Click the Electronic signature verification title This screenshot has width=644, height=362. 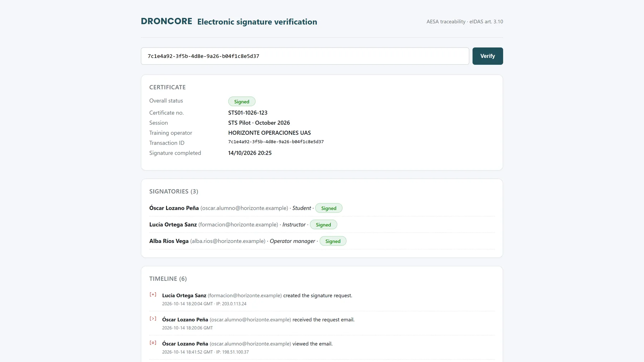pos(257,22)
